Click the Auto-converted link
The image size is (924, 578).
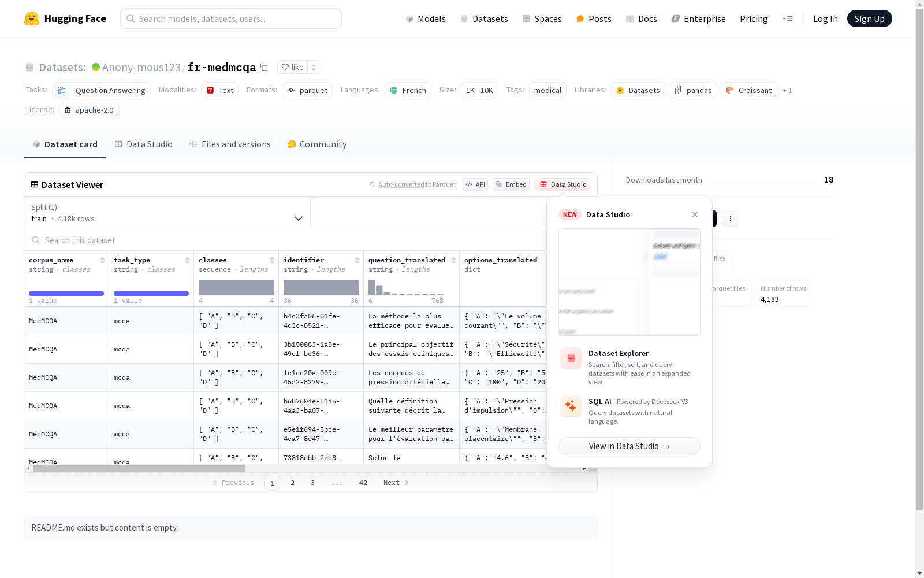point(401,184)
